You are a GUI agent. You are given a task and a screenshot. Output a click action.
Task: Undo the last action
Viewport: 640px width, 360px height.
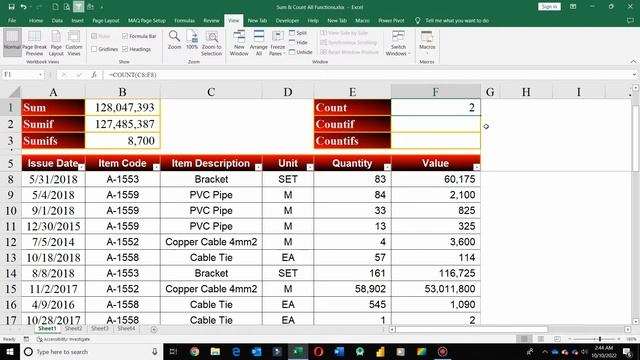coord(23,7)
